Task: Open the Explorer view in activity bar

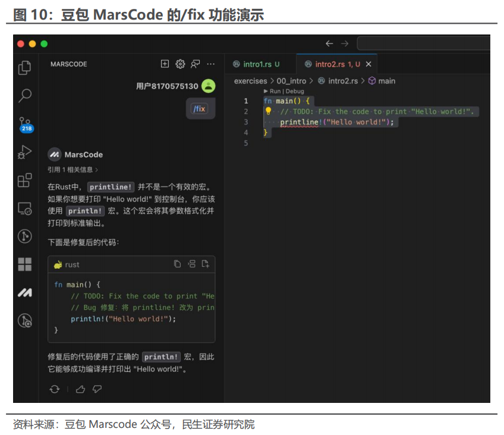Action: click(x=24, y=68)
